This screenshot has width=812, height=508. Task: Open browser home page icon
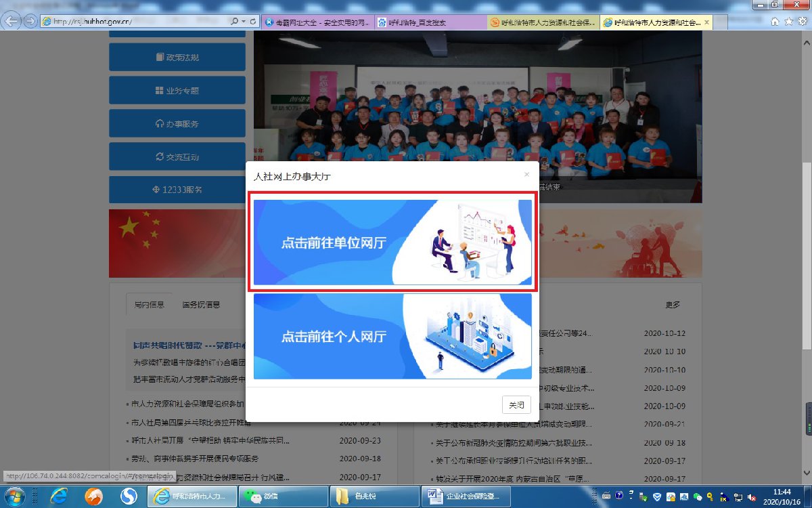pyautogui.click(x=775, y=22)
